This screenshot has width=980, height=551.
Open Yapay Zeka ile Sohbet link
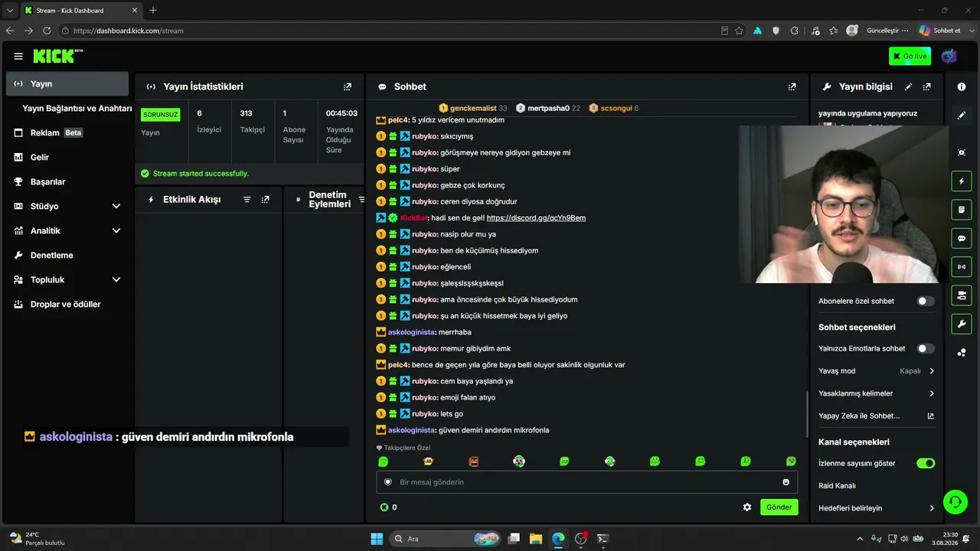point(877,416)
